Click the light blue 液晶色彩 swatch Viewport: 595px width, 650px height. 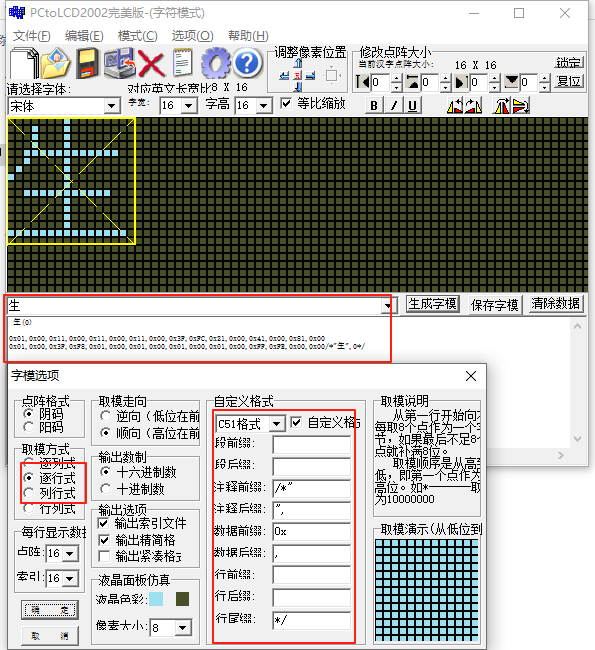pos(156,599)
